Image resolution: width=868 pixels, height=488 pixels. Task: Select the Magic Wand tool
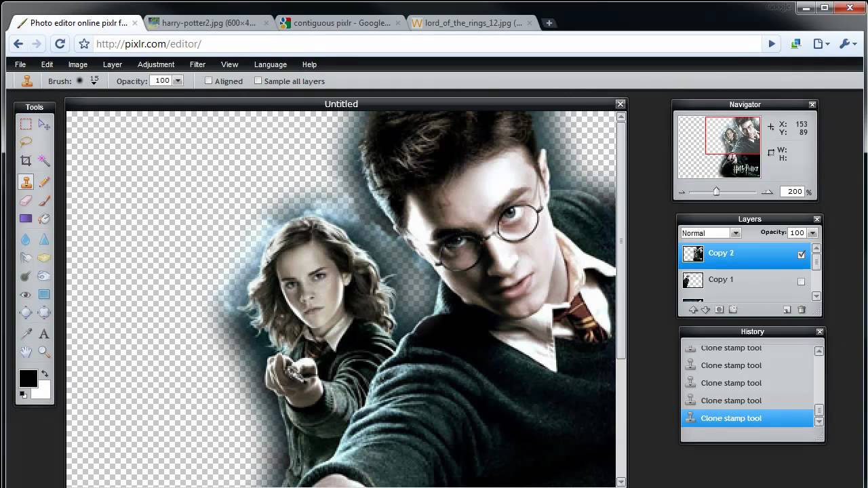(44, 161)
